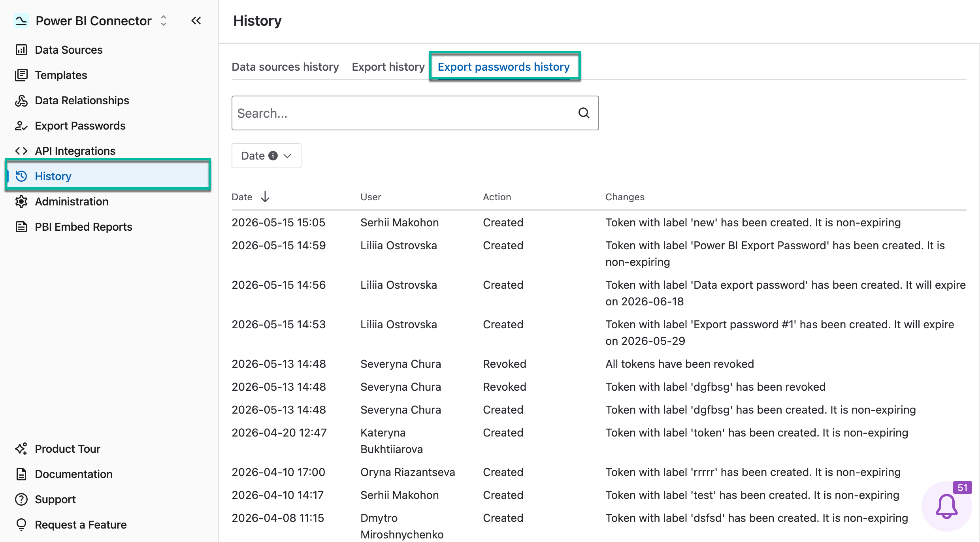Open the Administration section
Viewport: 980px width, 542px height.
click(x=72, y=201)
